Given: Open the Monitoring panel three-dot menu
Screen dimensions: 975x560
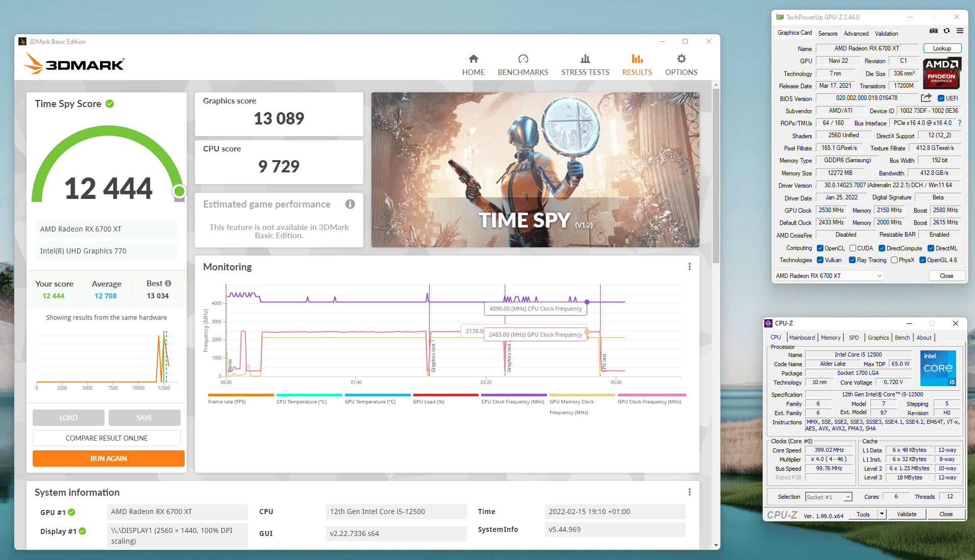Looking at the screenshot, I should coord(689,267).
